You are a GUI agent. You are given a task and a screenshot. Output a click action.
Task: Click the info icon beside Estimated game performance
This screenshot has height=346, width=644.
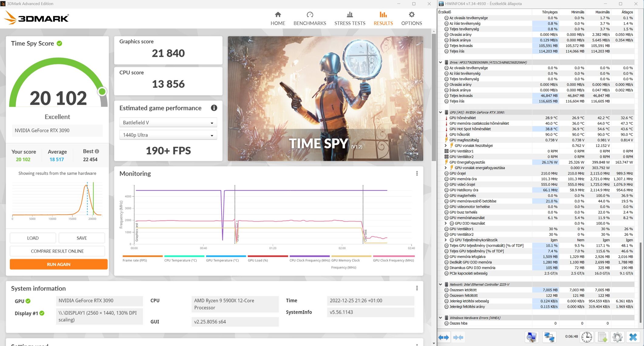point(214,108)
